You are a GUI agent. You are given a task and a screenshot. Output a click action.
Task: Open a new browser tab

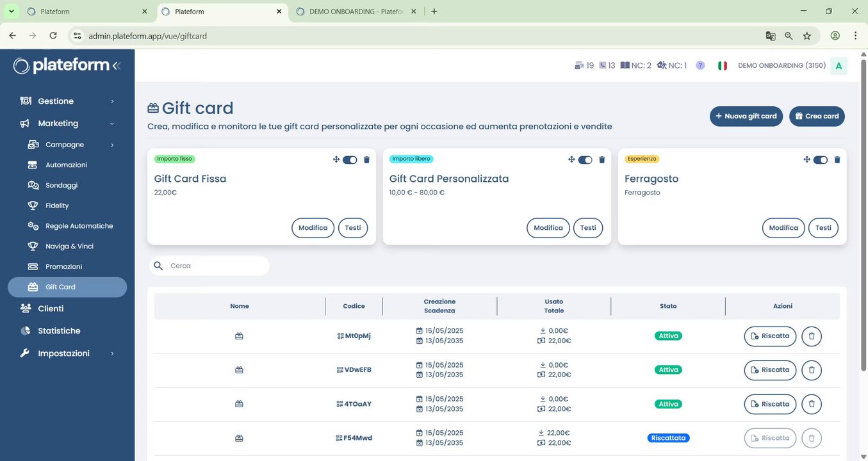tap(434, 12)
